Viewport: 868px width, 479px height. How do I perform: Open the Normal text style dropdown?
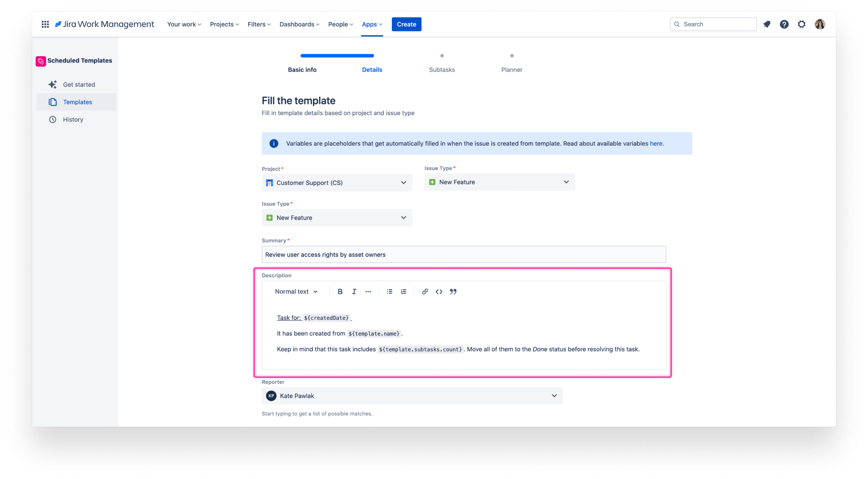click(x=296, y=292)
